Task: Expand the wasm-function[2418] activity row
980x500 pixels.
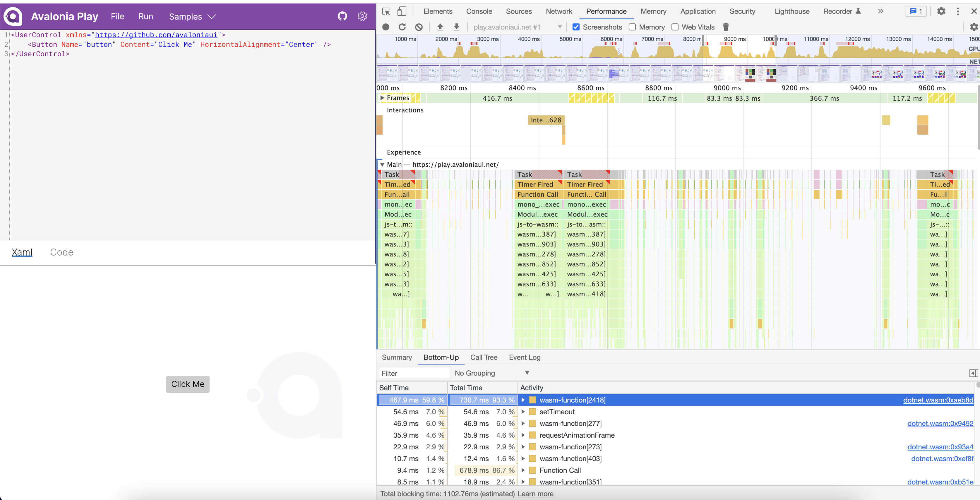Action: [523, 400]
